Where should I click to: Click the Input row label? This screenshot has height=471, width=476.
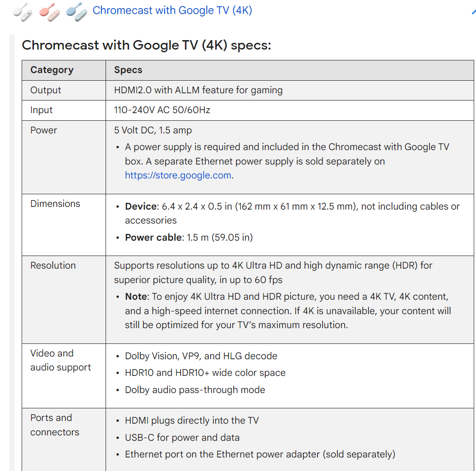tap(42, 110)
